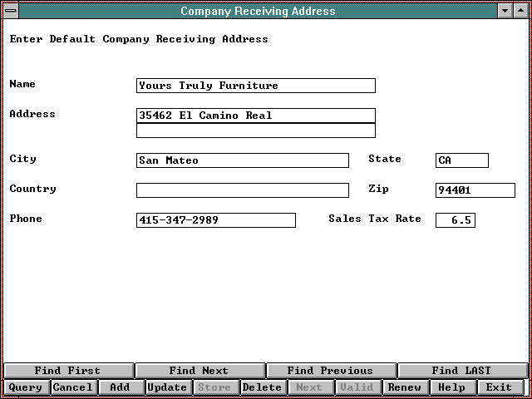The width and height of the screenshot is (532, 399).
Task: Click the Delete button
Action: coord(263,387)
